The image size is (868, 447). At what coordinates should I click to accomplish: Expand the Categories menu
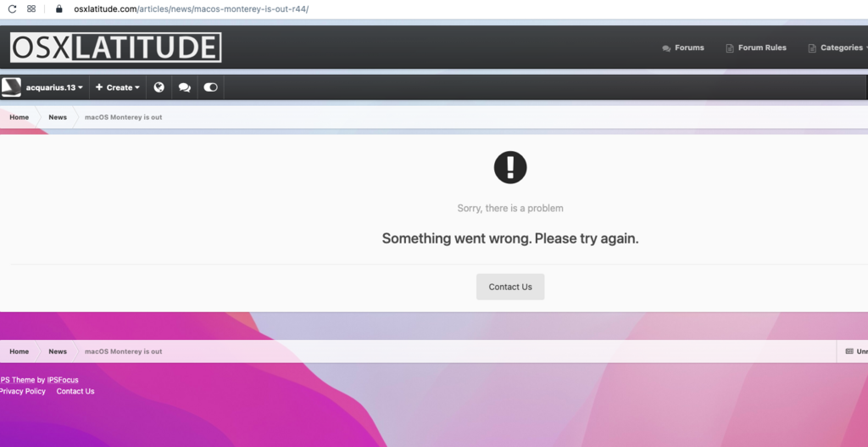(x=838, y=47)
